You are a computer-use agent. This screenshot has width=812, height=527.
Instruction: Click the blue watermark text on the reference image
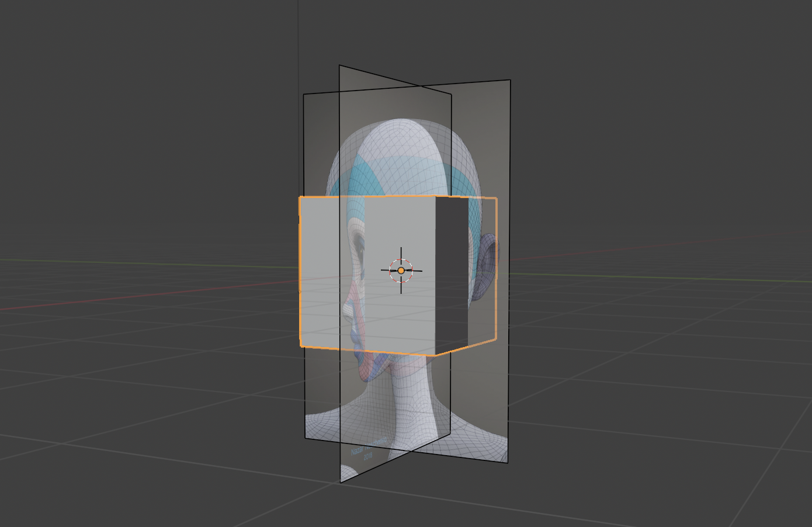367,453
